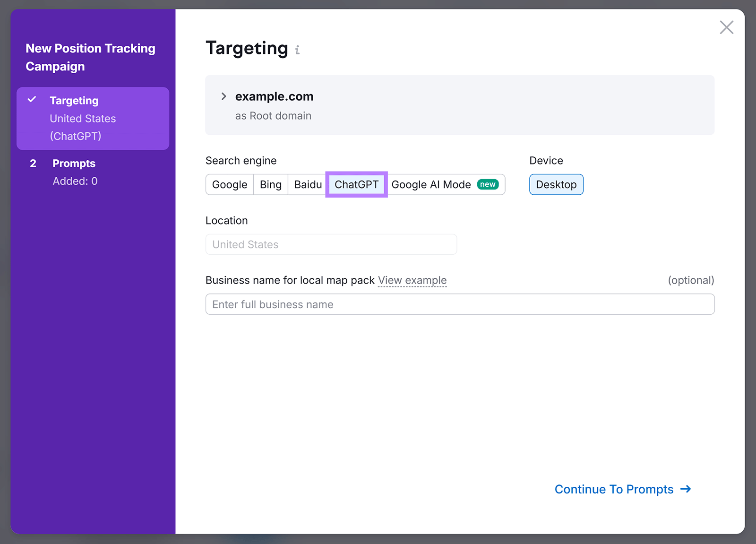The width and height of the screenshot is (756, 544).
Task: Select ChatGPT as the search engine
Action: click(x=356, y=184)
